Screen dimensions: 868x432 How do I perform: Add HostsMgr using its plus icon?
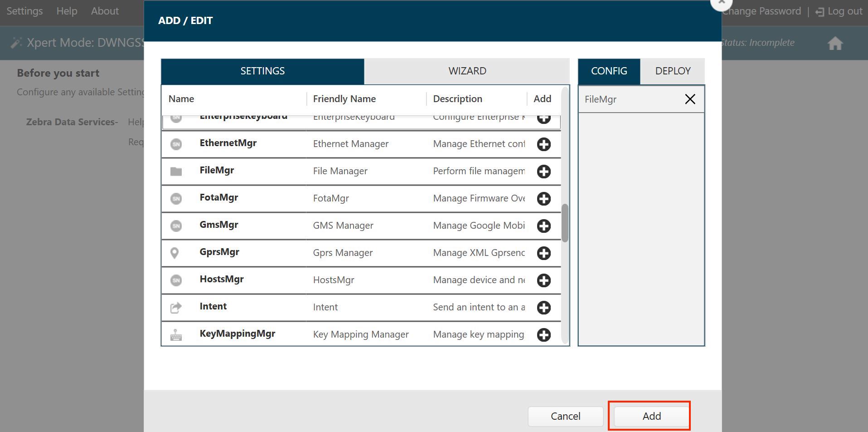[543, 280]
